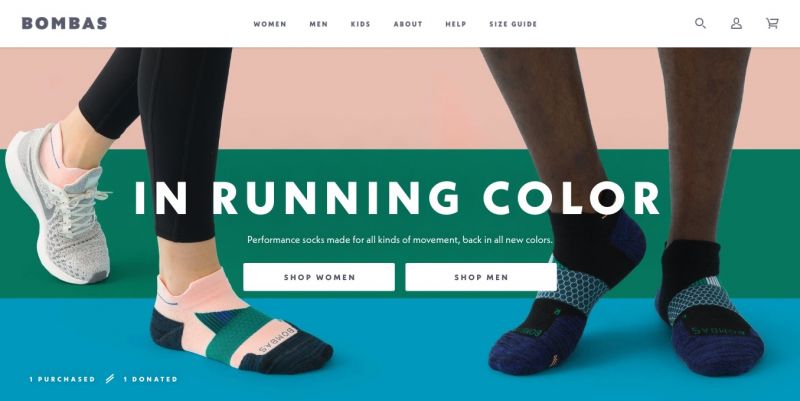Viewport: 800px width, 401px height.
Task: Open the Men menu
Action: tap(318, 24)
